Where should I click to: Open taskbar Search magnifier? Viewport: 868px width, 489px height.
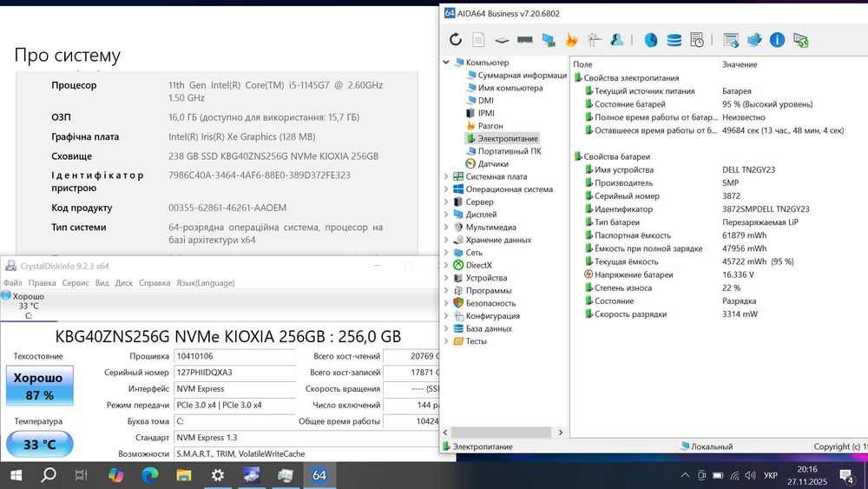pyautogui.click(x=49, y=474)
